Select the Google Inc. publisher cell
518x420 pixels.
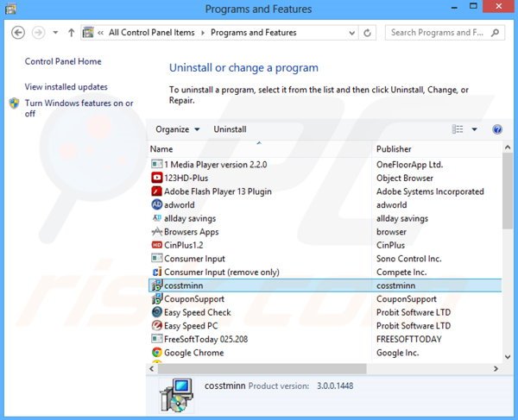tap(398, 353)
